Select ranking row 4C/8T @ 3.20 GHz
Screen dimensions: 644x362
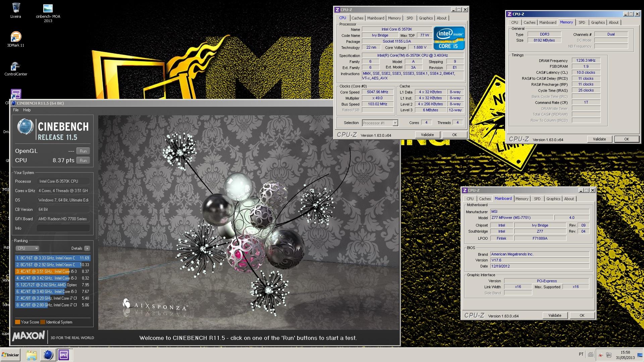[x=53, y=298]
